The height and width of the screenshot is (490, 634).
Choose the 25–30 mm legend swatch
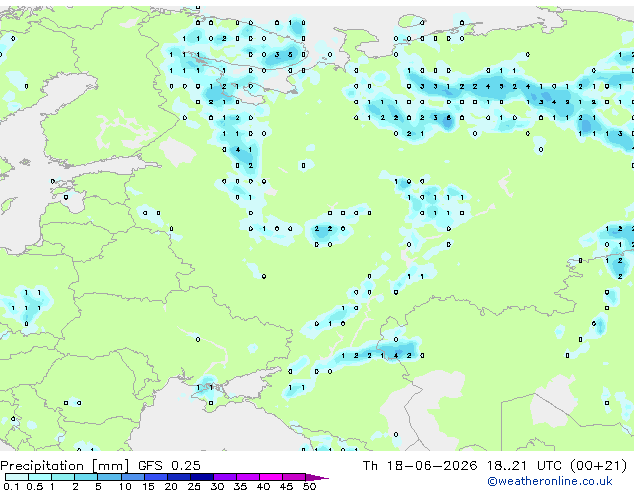point(201,477)
